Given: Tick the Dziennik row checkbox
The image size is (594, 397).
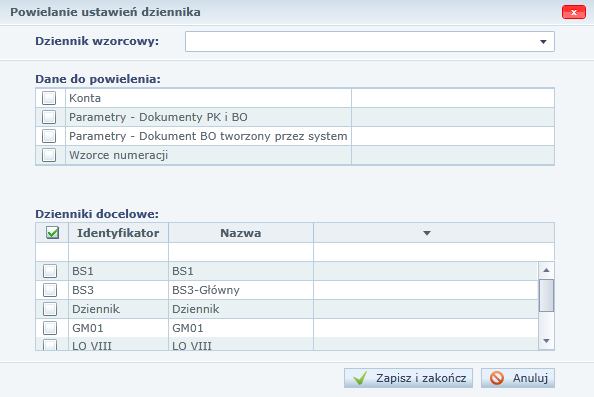Looking at the screenshot, I should coord(50,309).
